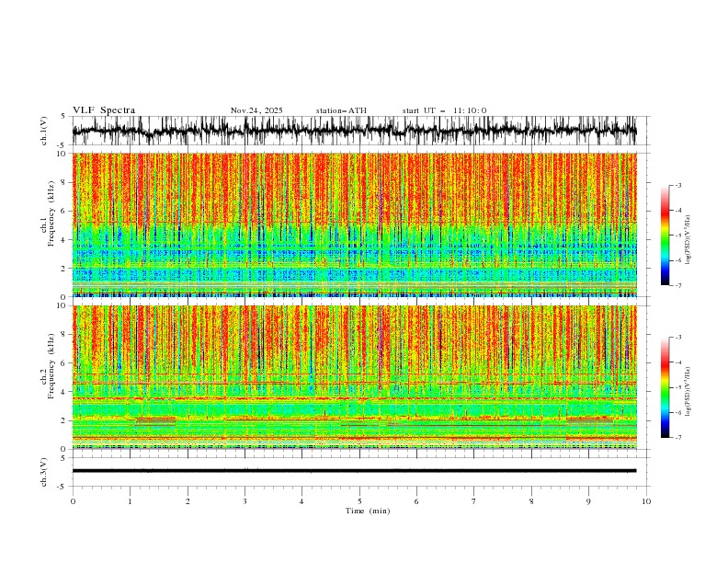Click time axis tick label "3"
Screen dimensions: 728x563
coord(245,501)
